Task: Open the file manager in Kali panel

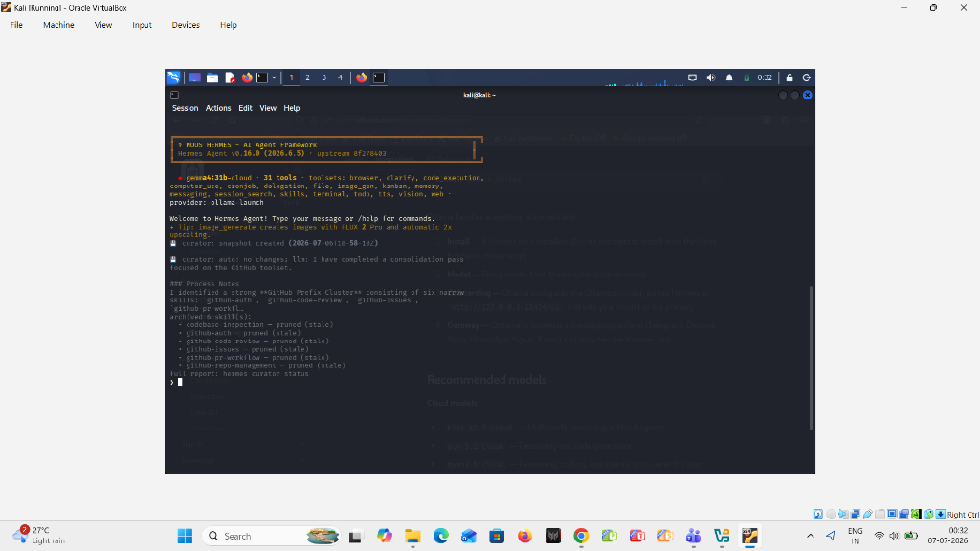Action: (x=212, y=77)
